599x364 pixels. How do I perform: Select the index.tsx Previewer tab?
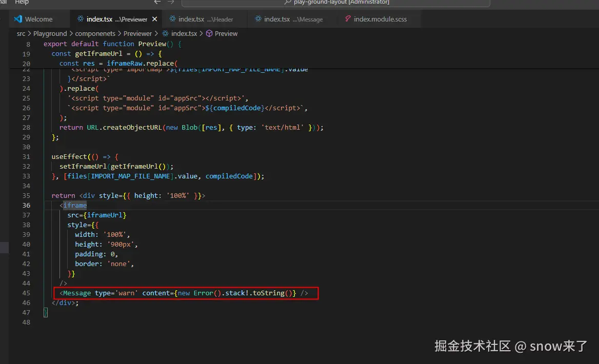(116, 19)
